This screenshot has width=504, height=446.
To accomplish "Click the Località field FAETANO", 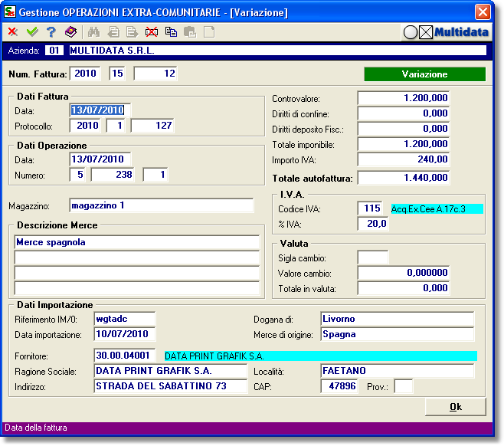I will [x=398, y=371].
